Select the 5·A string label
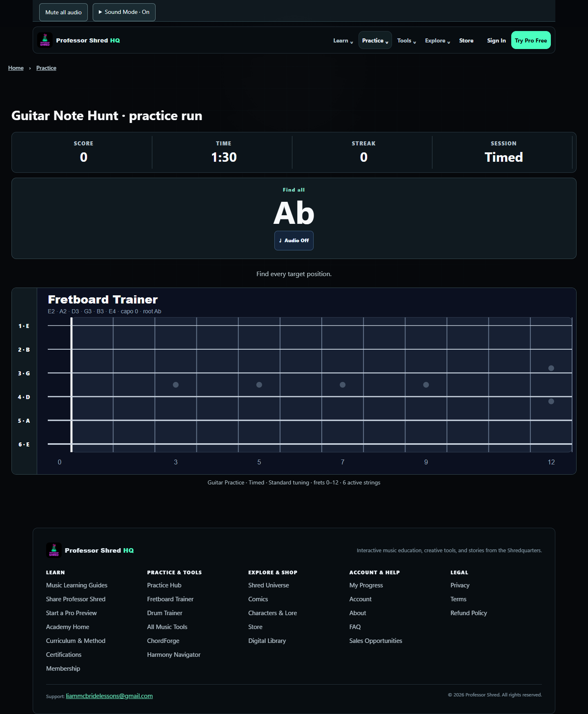This screenshot has width=588, height=714. 24,421
